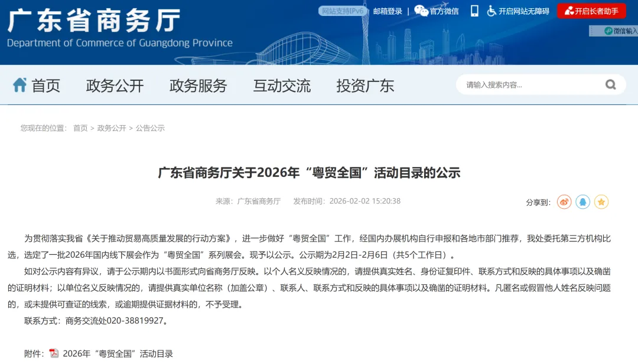
Task: Click 开启网站无障碍 link
Action: point(523,11)
